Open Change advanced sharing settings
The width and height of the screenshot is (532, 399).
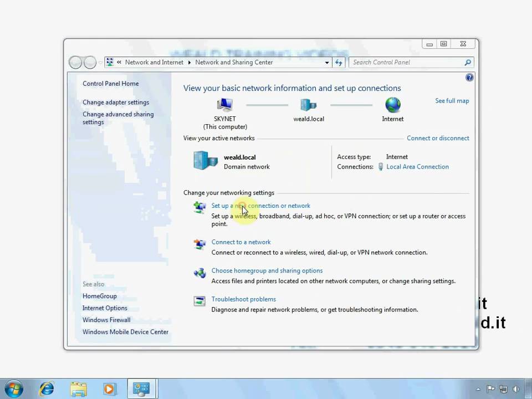118,118
